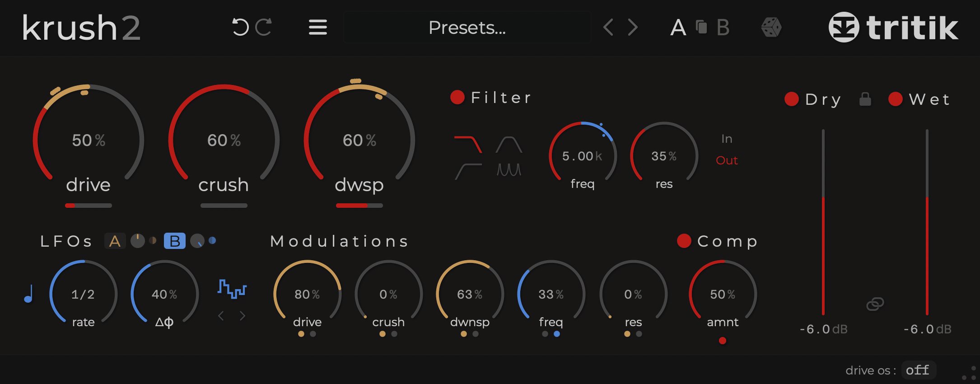Copy A to B icon

pyautogui.click(x=701, y=27)
